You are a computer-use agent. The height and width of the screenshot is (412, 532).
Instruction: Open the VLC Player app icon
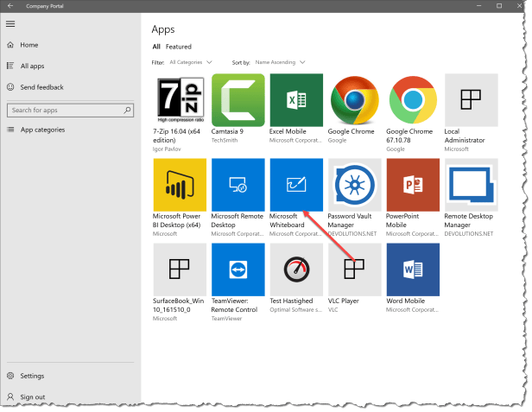355,269
